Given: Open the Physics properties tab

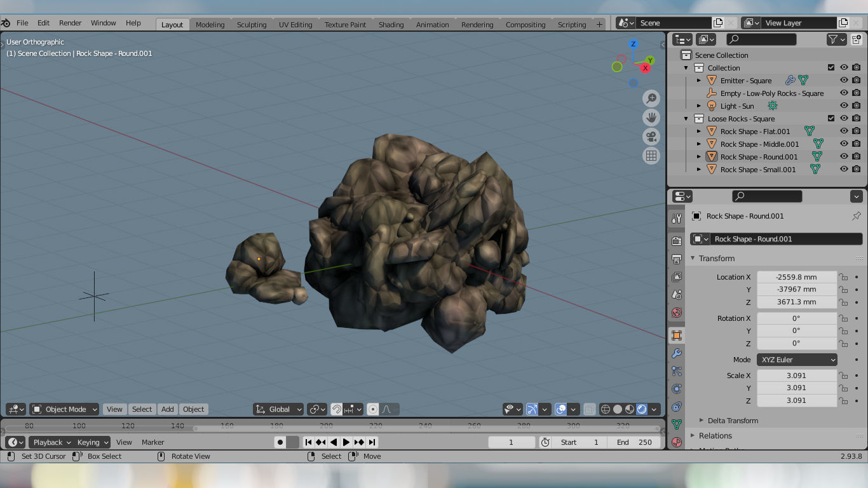Looking at the screenshot, I should (x=677, y=389).
